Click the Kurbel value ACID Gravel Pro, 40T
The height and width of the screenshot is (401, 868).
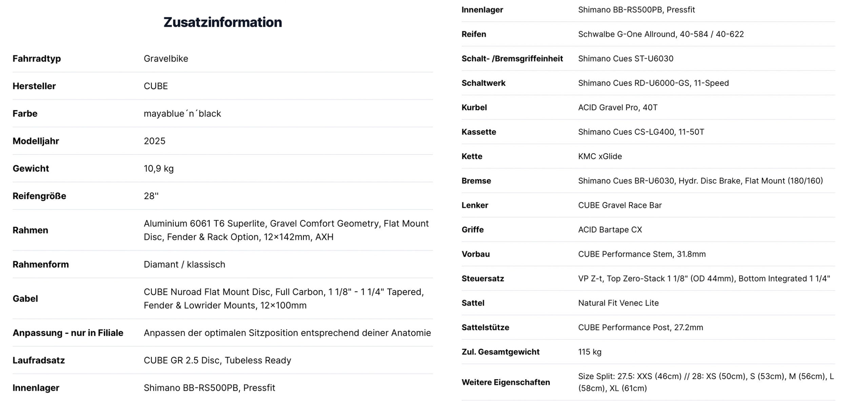pos(617,107)
